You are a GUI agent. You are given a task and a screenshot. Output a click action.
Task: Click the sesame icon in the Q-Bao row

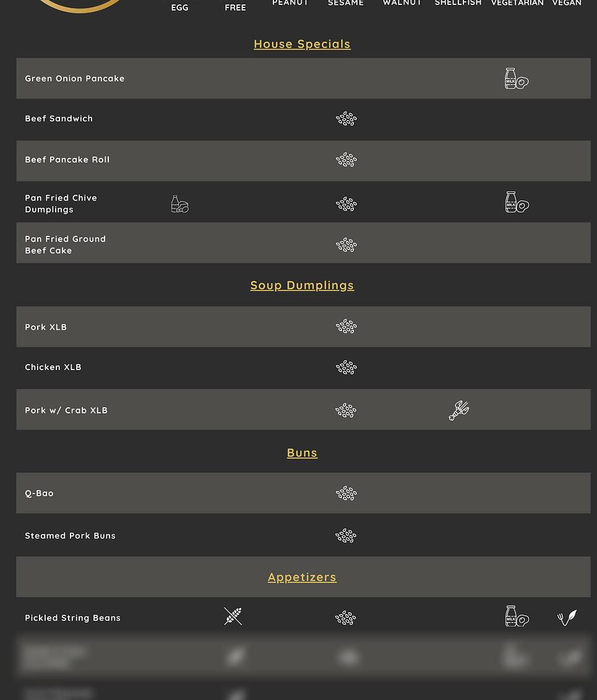[346, 493]
